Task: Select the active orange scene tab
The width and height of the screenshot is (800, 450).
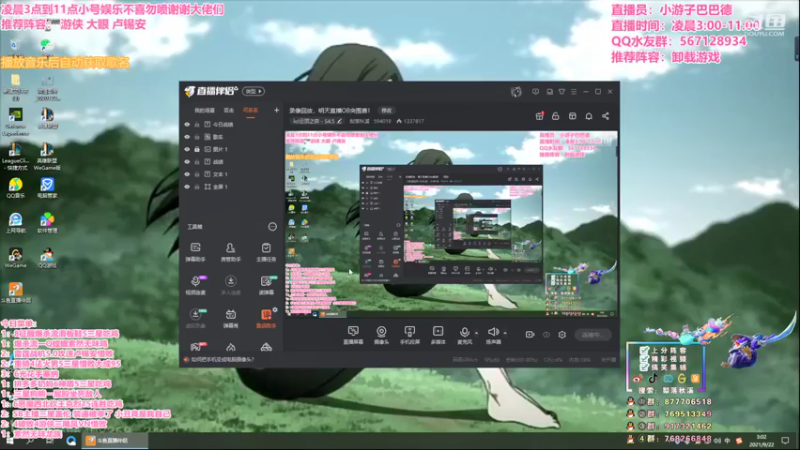Action: [250, 110]
